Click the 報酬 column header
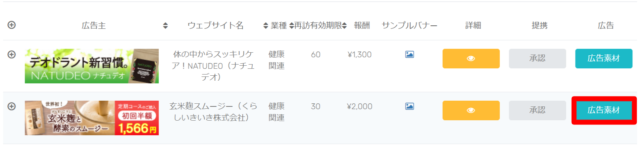The width and height of the screenshot is (644, 151). pyautogui.click(x=362, y=25)
